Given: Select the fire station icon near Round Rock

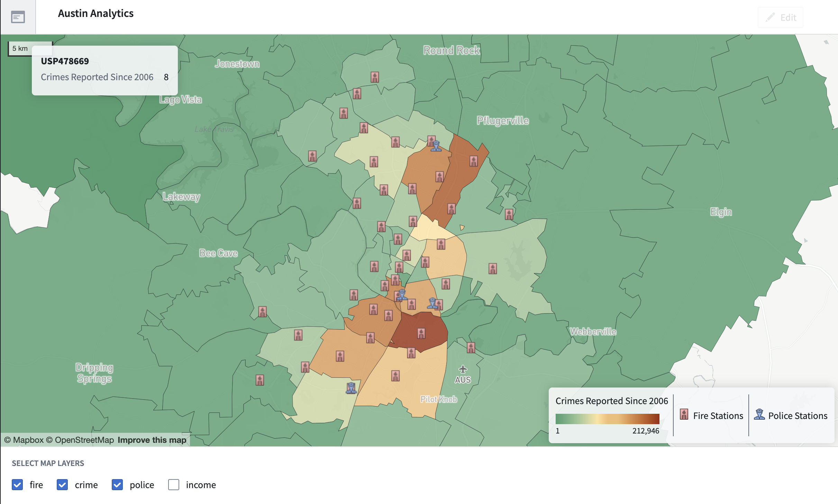Looking at the screenshot, I should click(x=375, y=77).
